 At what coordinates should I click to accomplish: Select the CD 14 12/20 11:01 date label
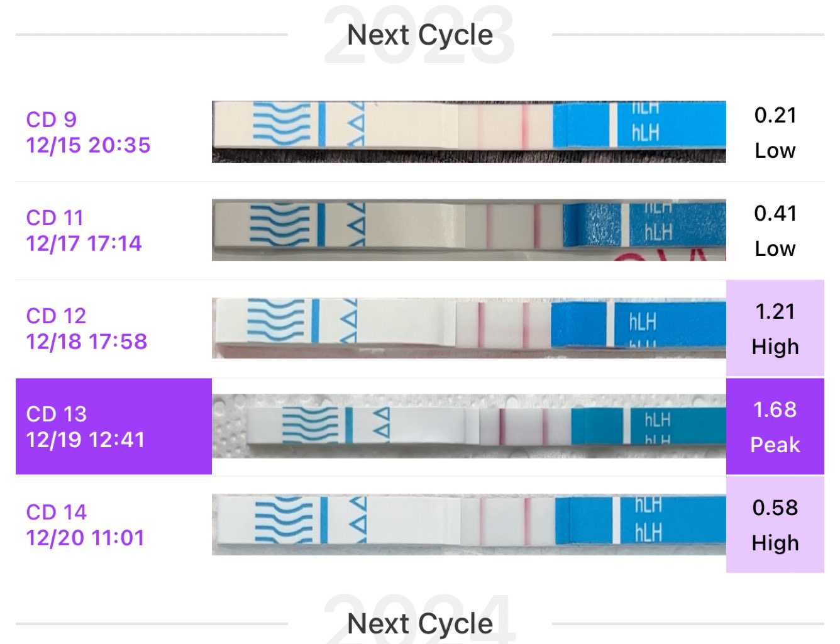(86, 525)
